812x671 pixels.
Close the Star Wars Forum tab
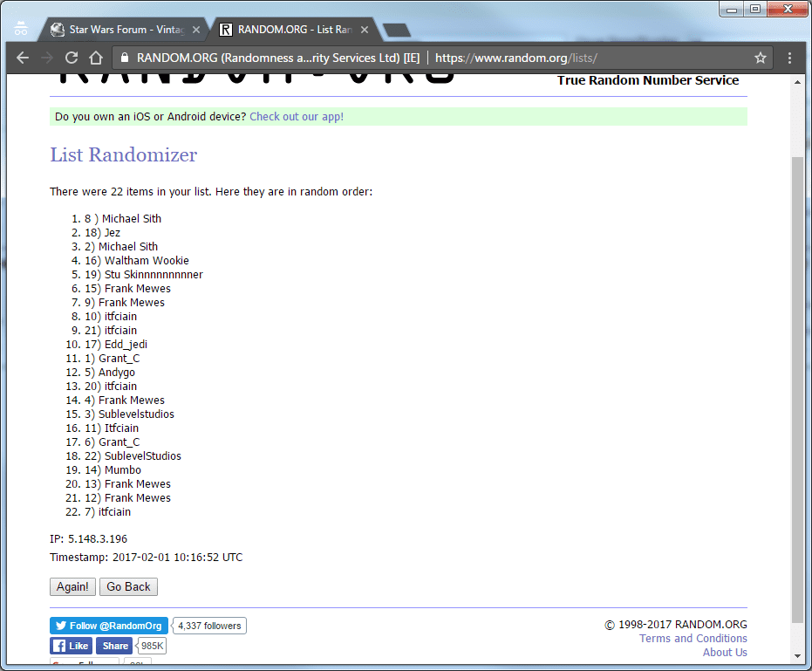pos(196,30)
